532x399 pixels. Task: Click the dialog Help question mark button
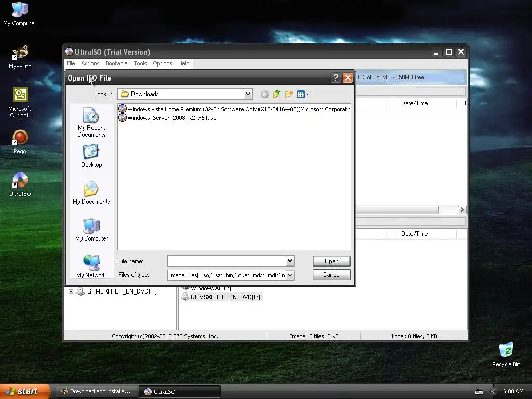[335, 78]
